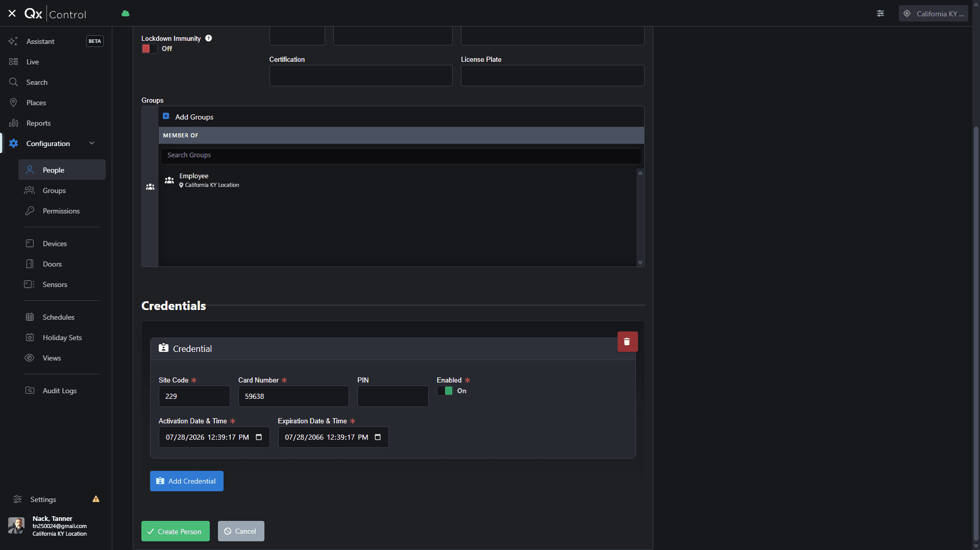Click Tanner Nack's profile avatar
Viewport: 980px width, 550px height.
16,525
